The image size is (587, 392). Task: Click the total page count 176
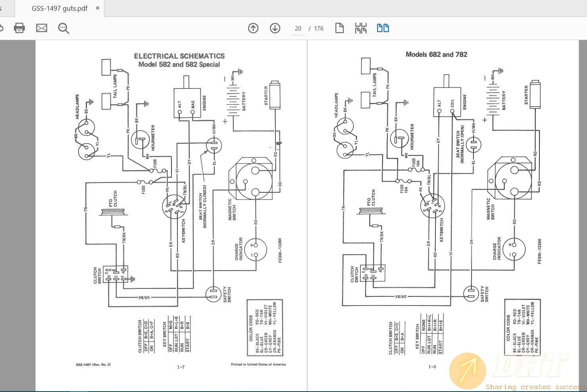click(x=319, y=29)
